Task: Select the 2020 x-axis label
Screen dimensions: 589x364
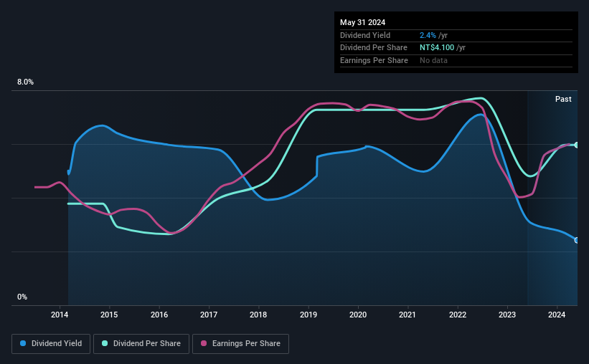Action: (358, 315)
